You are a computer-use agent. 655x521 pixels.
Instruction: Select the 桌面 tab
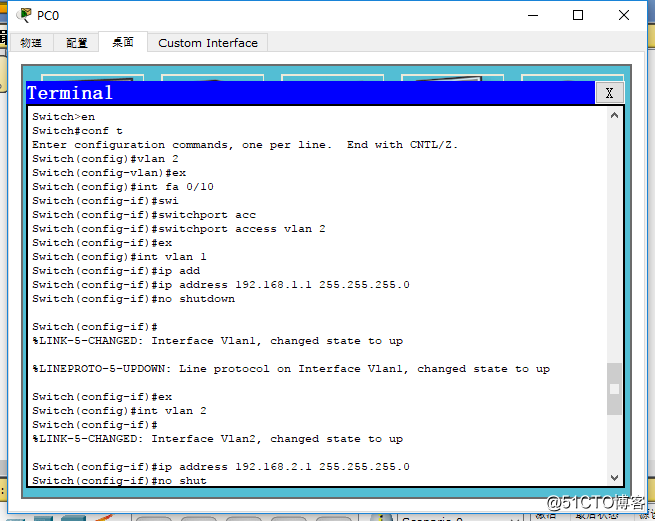point(123,42)
